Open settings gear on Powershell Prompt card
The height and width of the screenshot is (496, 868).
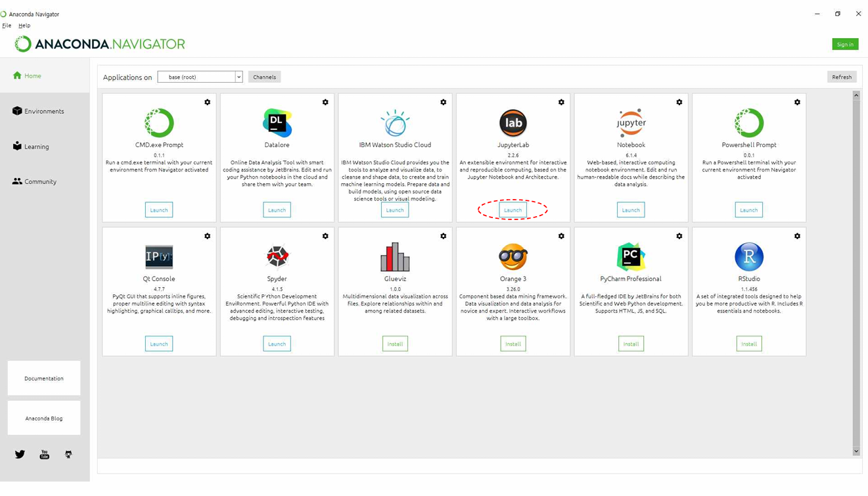(x=797, y=102)
